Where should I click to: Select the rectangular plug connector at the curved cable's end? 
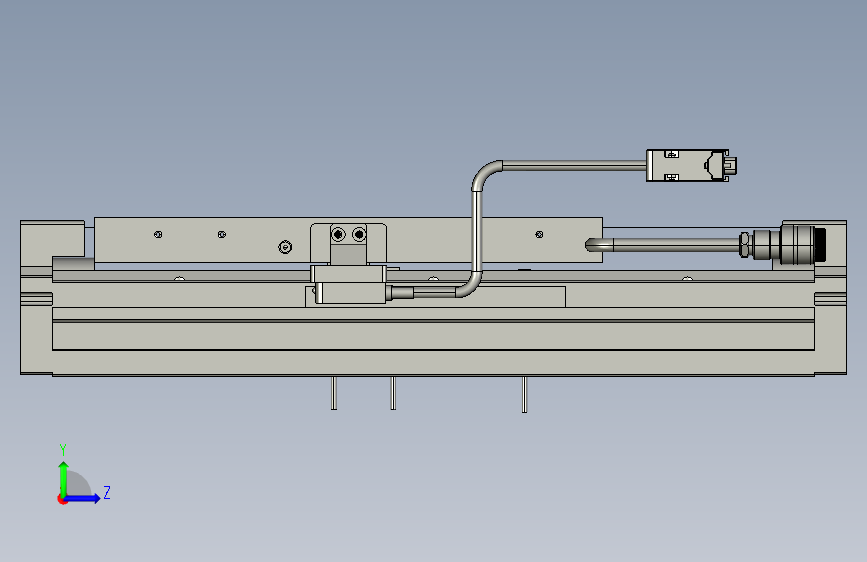click(691, 165)
